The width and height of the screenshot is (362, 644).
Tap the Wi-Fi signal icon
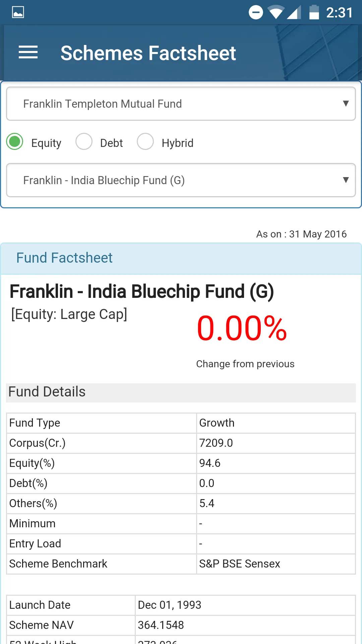coord(276,13)
